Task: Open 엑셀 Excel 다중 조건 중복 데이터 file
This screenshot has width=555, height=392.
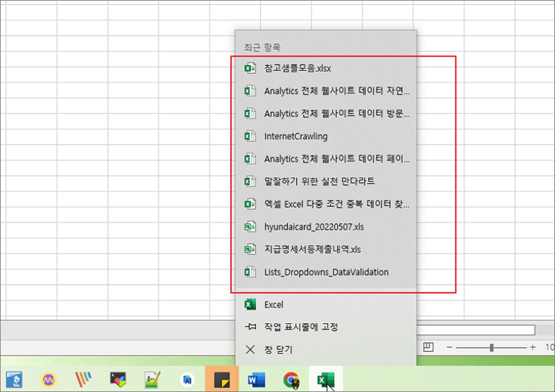Action: (325, 204)
